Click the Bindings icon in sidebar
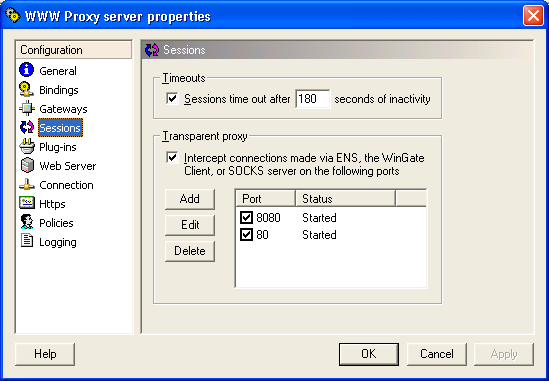The image size is (549, 381). pyautogui.click(x=27, y=89)
